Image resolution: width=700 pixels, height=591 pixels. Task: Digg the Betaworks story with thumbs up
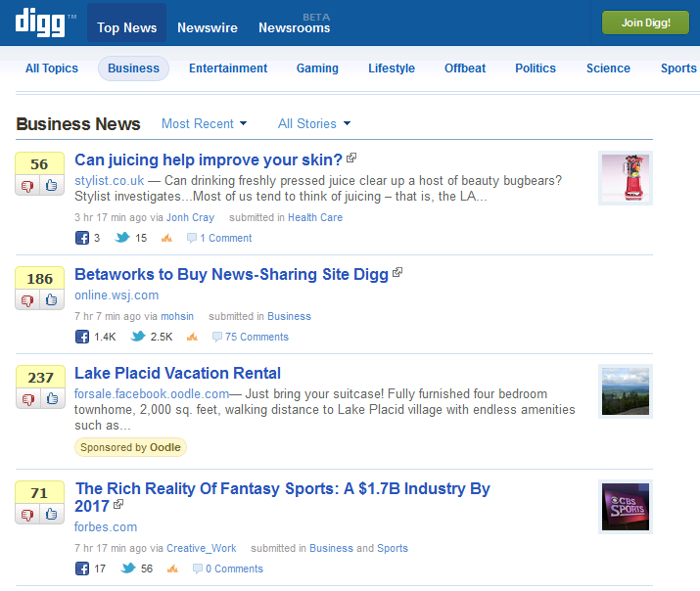[51, 300]
